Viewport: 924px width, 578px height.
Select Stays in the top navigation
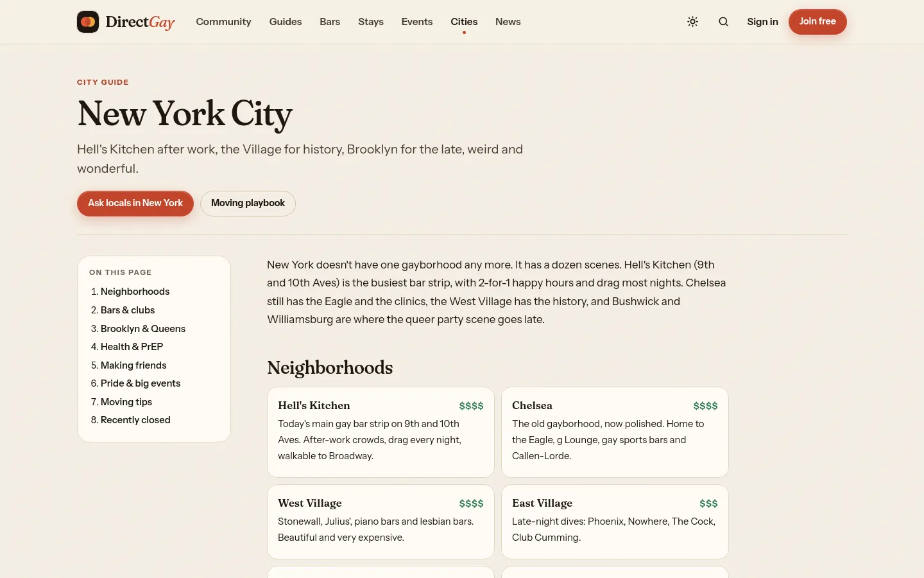click(x=371, y=22)
